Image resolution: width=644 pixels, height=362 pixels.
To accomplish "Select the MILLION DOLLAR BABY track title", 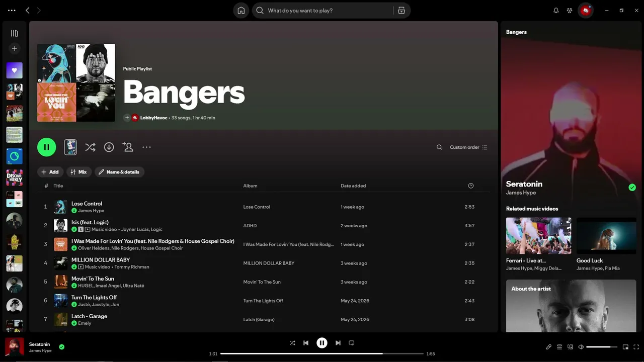I will (101, 260).
